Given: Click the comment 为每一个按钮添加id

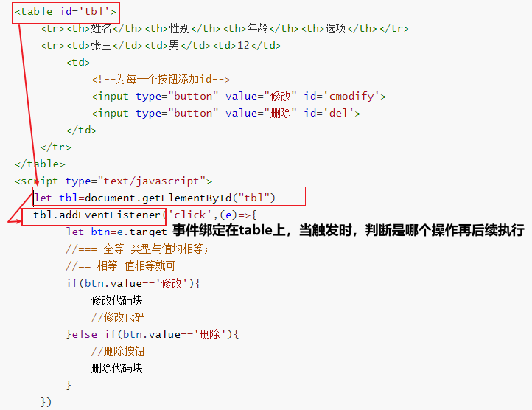Looking at the screenshot, I should (x=161, y=79).
